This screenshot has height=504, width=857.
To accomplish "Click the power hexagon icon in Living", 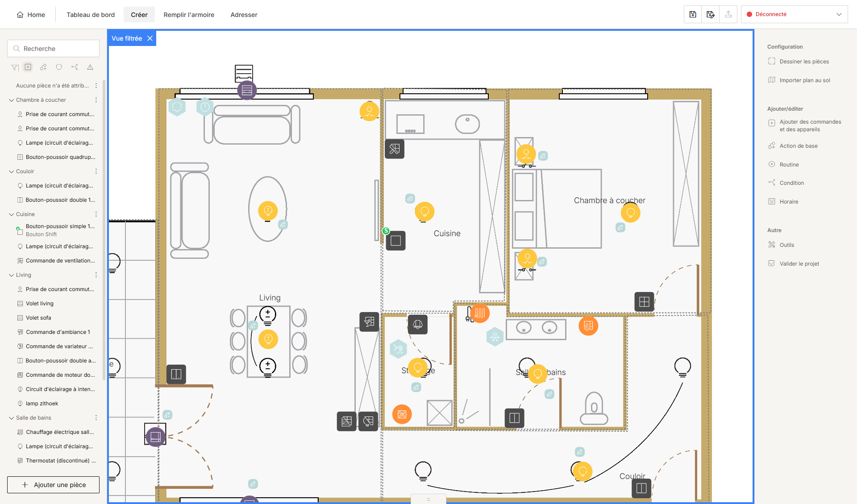I will (205, 107).
